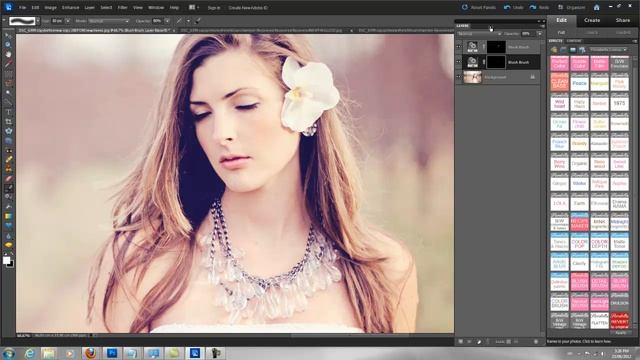Select the Crop tool
Viewport: 640px width, 360px height.
pyautogui.click(x=8, y=122)
